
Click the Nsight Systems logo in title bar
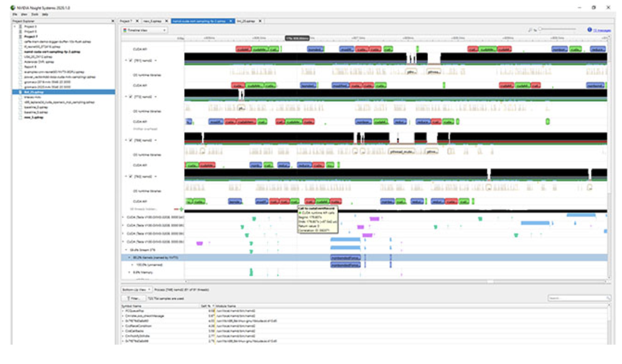click(x=13, y=7)
